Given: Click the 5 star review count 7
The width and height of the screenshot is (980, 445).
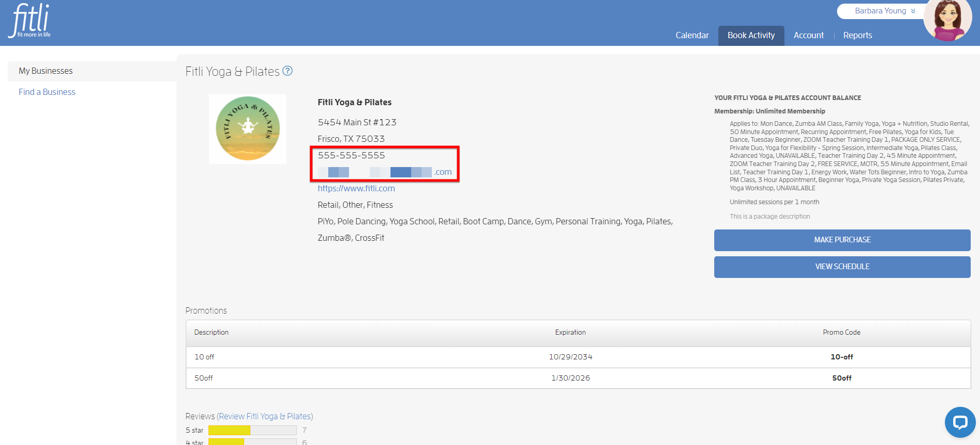Looking at the screenshot, I should (304, 430).
